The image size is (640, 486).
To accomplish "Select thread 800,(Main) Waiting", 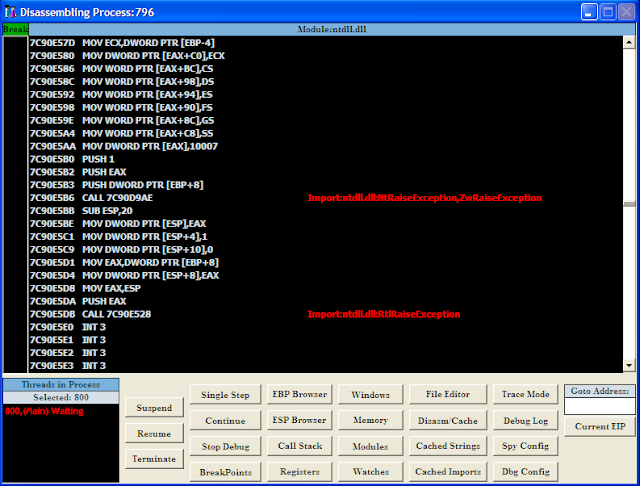I will pos(44,411).
